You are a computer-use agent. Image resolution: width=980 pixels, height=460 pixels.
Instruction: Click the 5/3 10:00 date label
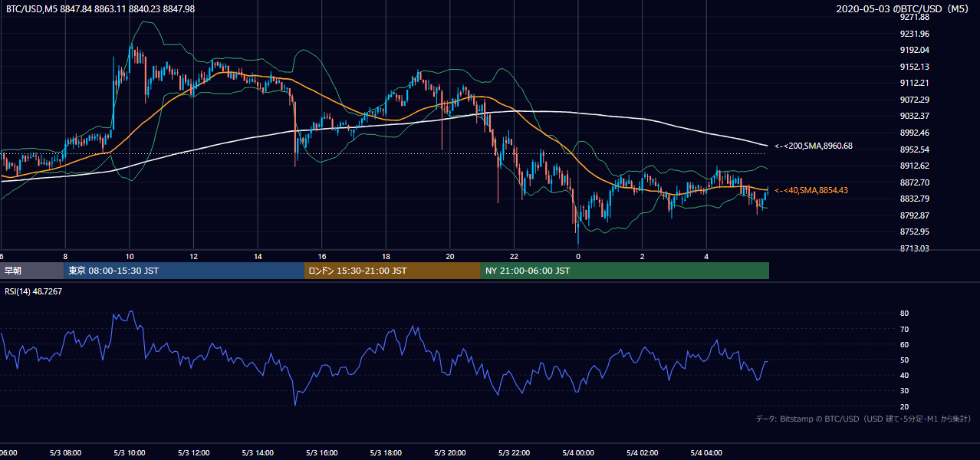click(130, 453)
